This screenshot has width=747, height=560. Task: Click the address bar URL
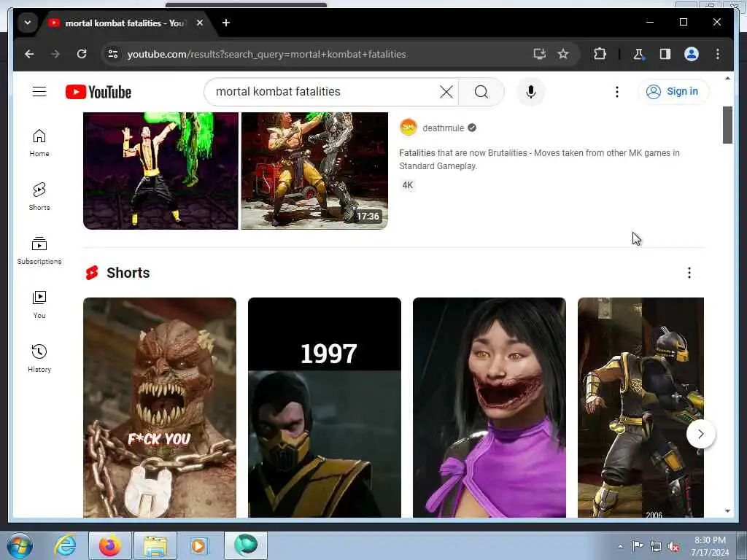pos(267,54)
